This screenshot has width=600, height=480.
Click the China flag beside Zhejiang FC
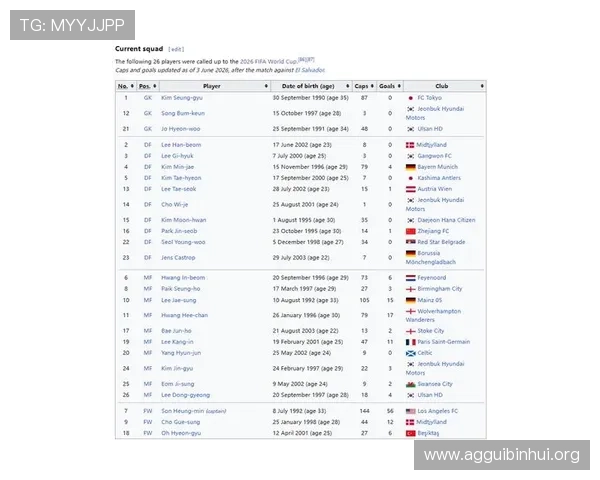(x=411, y=231)
